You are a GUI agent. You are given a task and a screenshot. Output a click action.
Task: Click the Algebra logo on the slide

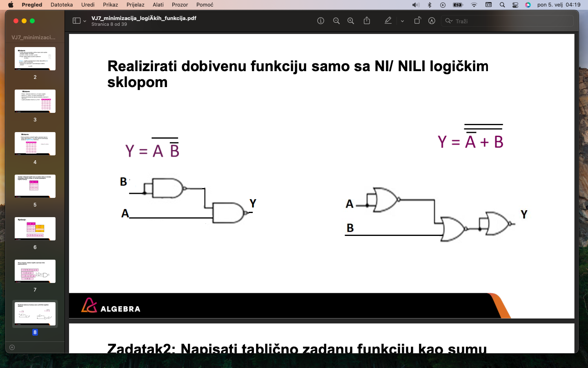click(x=111, y=305)
